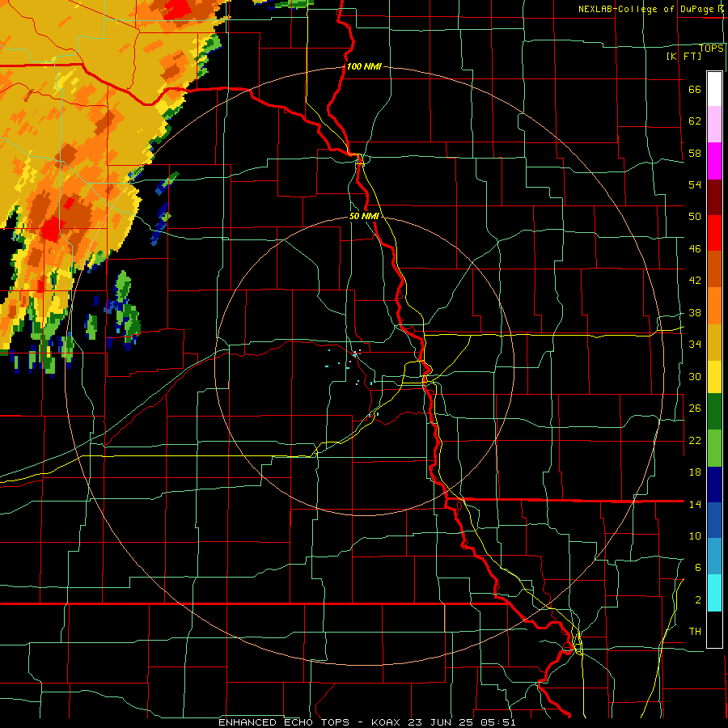Pick the magenta band in the color scale
The height and width of the screenshot is (728, 728).
(714, 161)
